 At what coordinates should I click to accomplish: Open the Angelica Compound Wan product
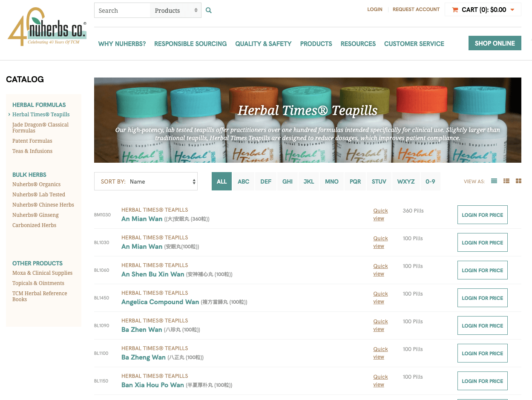point(160,302)
